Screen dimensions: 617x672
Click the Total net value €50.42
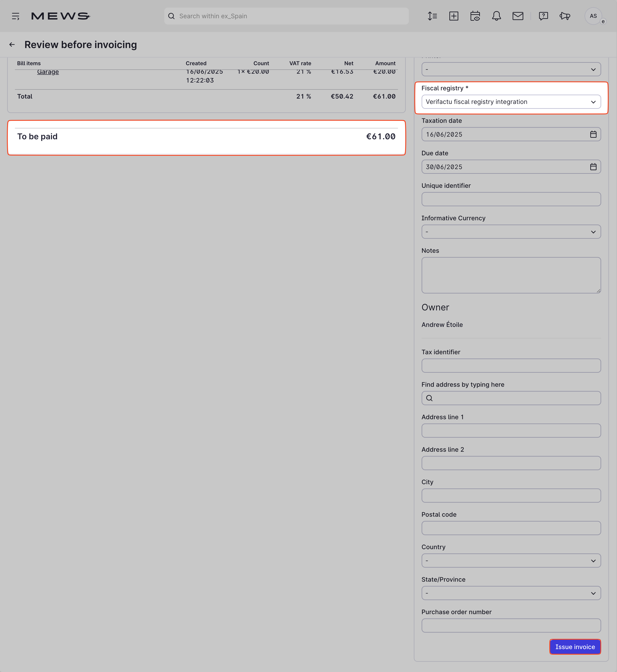click(342, 97)
